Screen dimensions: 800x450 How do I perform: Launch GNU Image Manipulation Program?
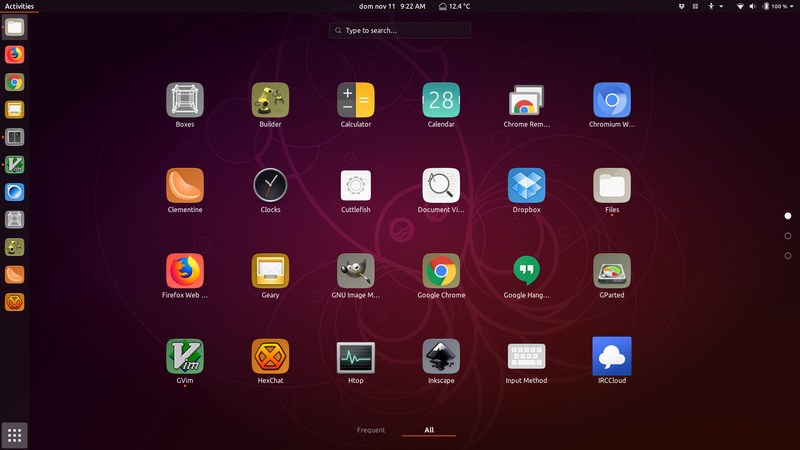(x=356, y=271)
